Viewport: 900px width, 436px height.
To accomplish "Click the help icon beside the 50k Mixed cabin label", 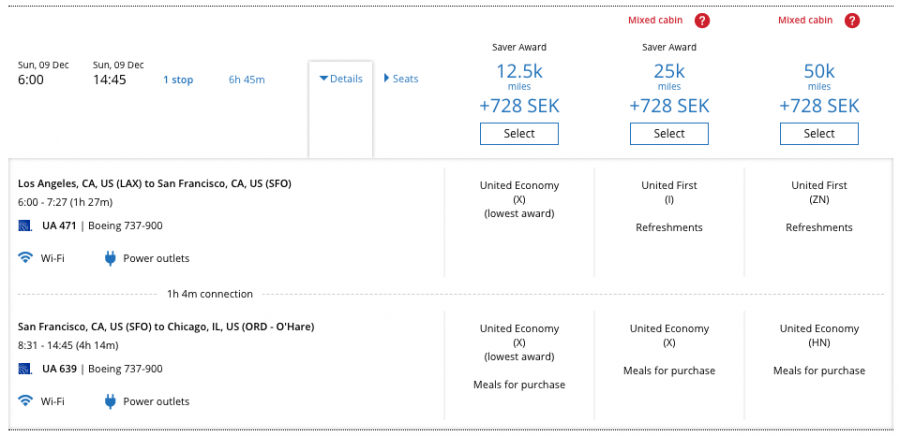I will [x=852, y=21].
